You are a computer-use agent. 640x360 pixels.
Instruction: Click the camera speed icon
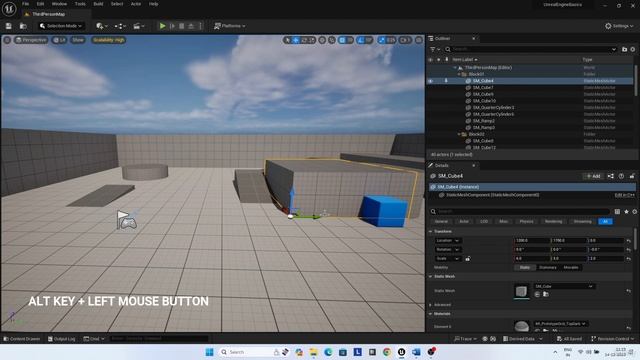pyautogui.click(x=405, y=40)
